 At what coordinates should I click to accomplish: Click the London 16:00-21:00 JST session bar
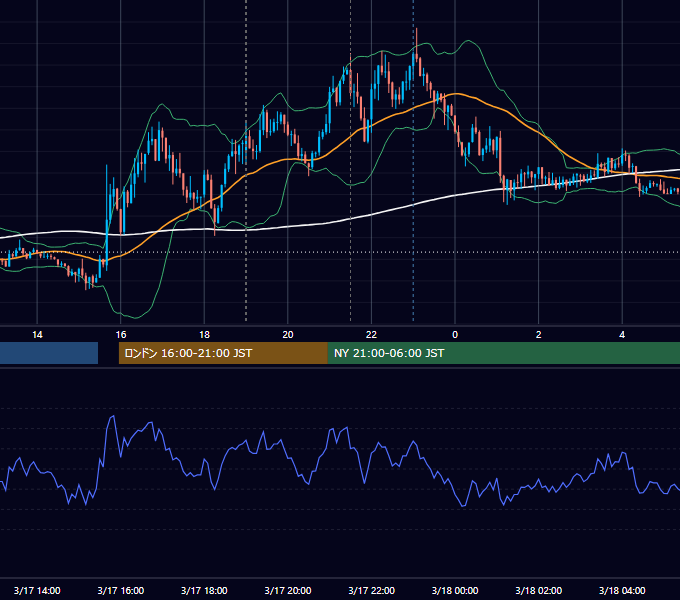pyautogui.click(x=223, y=353)
